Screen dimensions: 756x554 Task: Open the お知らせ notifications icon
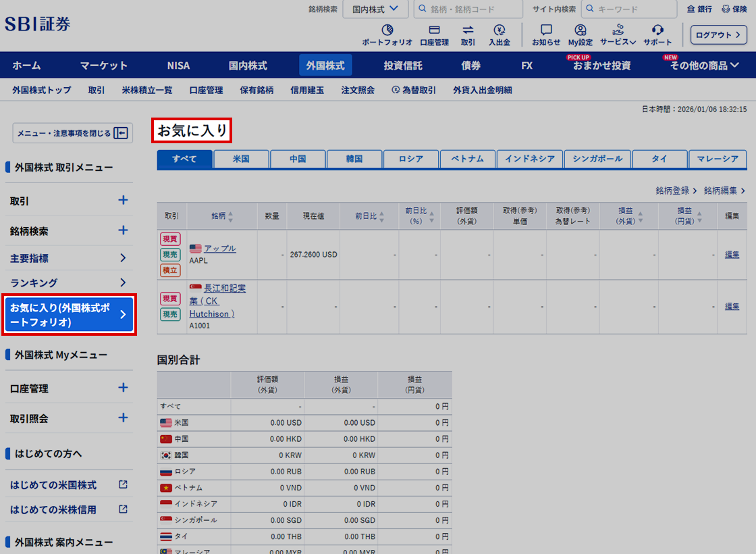coord(546,30)
